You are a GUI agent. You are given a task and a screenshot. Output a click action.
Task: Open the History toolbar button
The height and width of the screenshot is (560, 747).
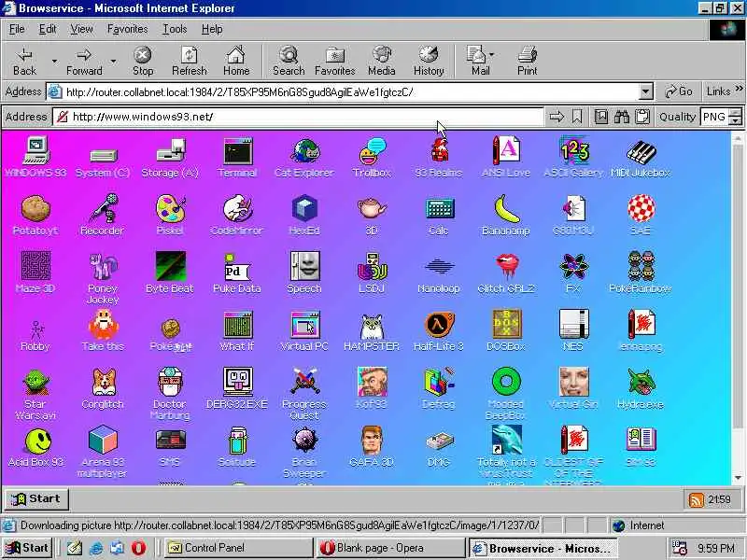click(429, 61)
